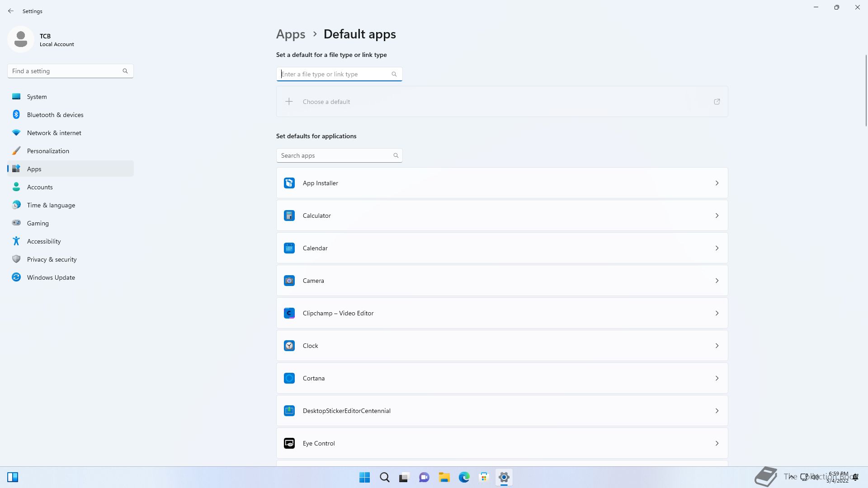This screenshot has height=488, width=868.
Task: Click the Clock app icon
Action: [289, 346]
